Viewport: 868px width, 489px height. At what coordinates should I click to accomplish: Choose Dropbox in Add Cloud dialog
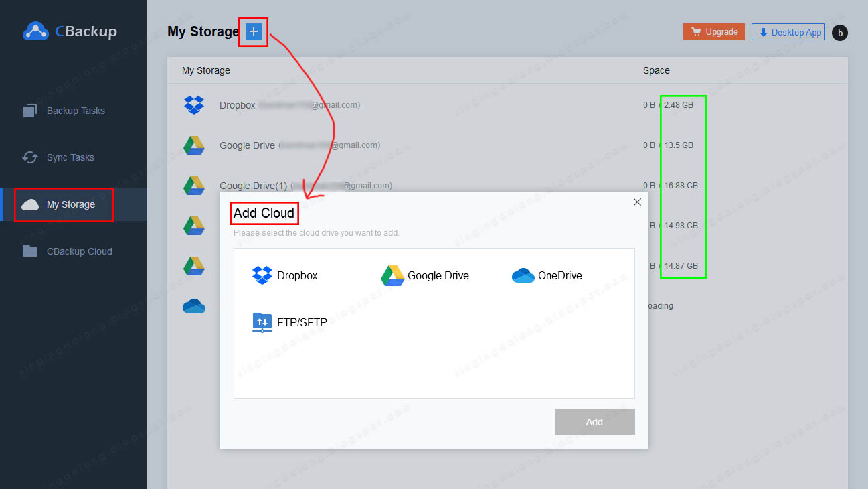click(x=285, y=275)
